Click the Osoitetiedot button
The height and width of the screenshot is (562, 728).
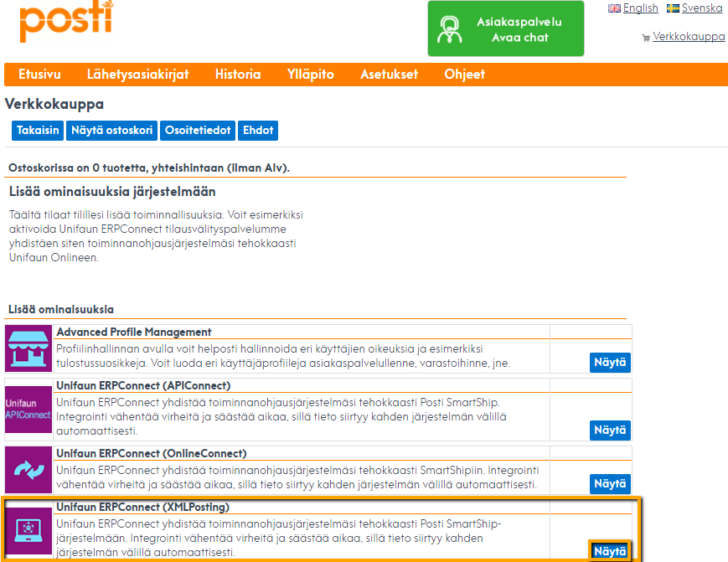click(198, 131)
